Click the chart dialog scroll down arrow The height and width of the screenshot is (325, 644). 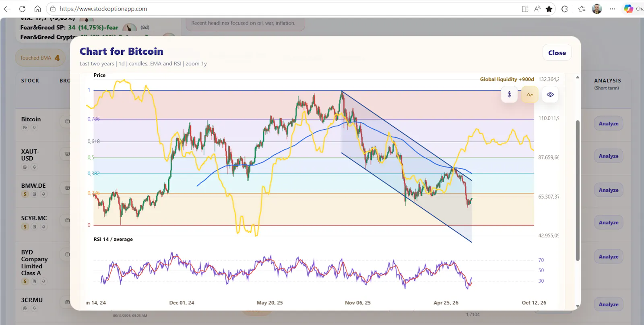(578, 306)
